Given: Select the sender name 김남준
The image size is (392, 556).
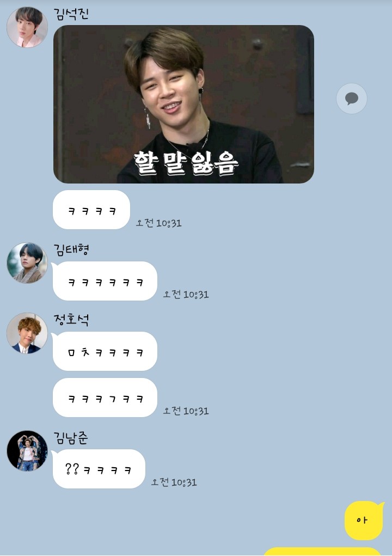Looking at the screenshot, I should click(71, 438).
